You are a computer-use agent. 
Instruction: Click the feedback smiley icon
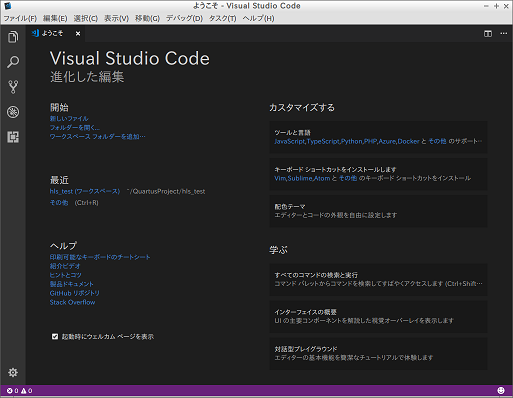[501, 390]
